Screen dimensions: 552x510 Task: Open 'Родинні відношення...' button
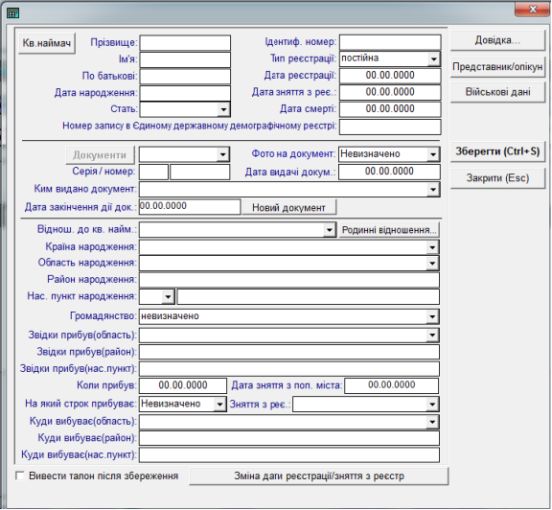coord(389,230)
